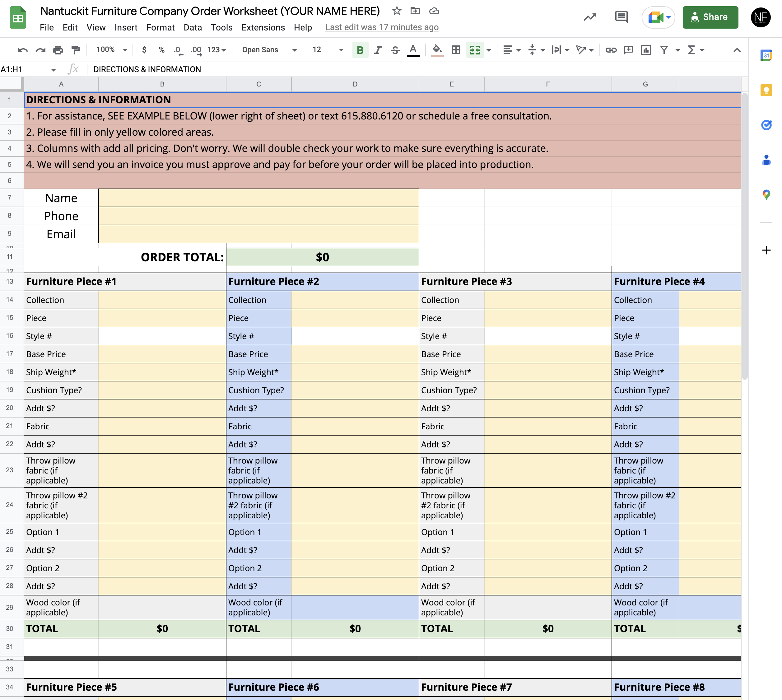Viewport: 782px width, 700px height.
Task: Toggle bold formatting off
Action: [360, 50]
